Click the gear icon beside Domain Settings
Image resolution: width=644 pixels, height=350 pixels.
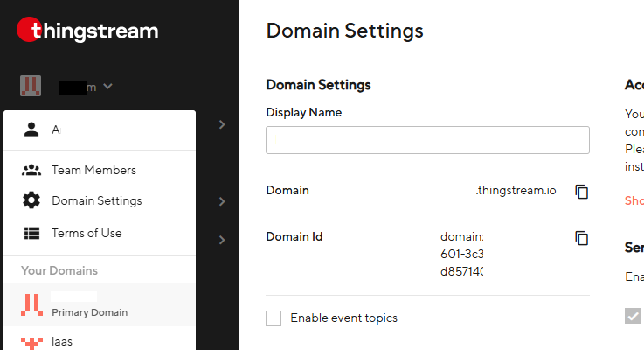point(31,200)
